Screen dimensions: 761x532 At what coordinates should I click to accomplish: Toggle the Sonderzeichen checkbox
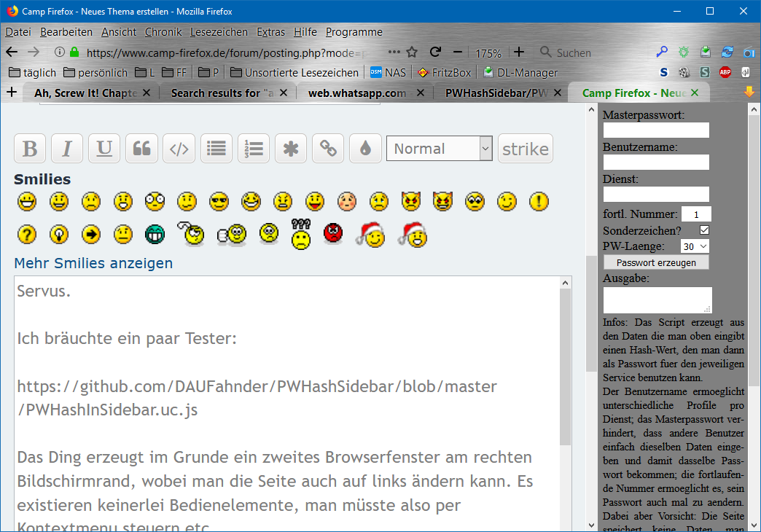(704, 230)
